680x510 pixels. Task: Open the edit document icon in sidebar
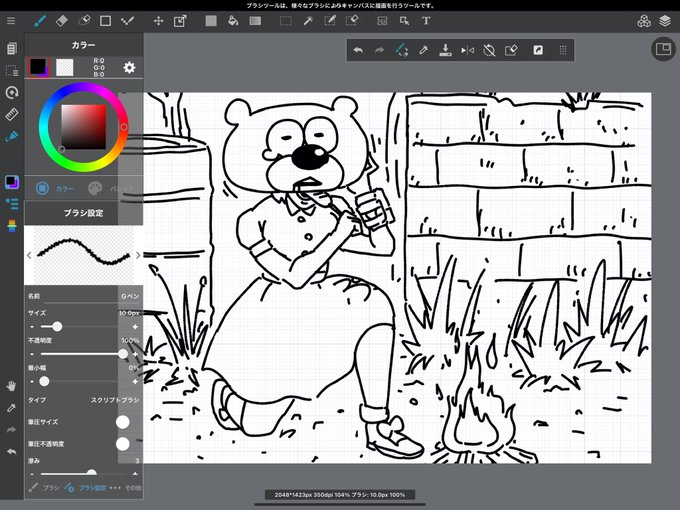[12, 48]
